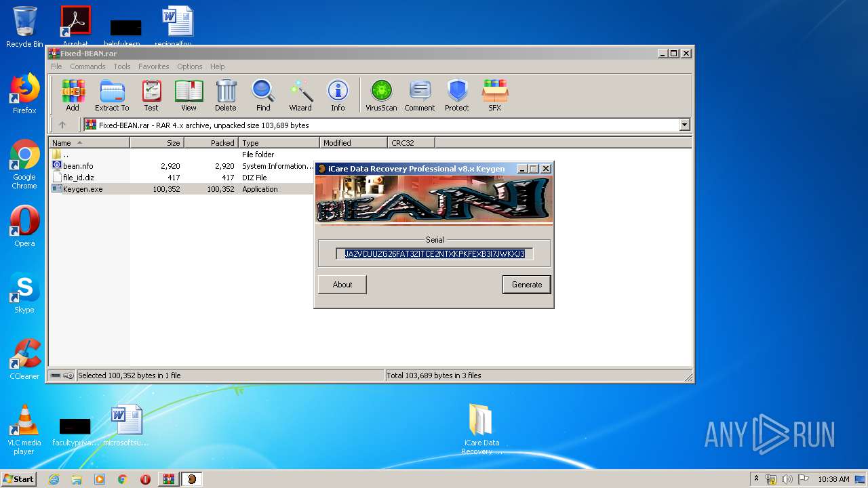Click the Comment toolbar icon
This screenshot has height=488, width=868.
420,96
